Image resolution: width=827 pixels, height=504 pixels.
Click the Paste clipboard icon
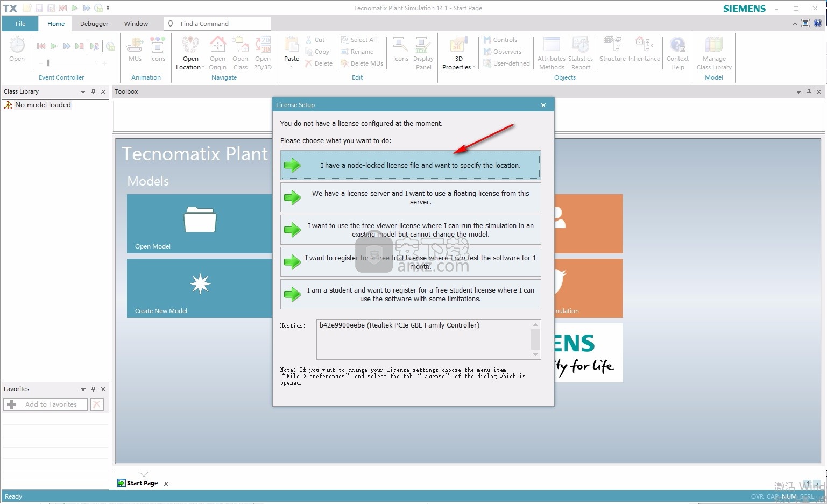coord(292,45)
